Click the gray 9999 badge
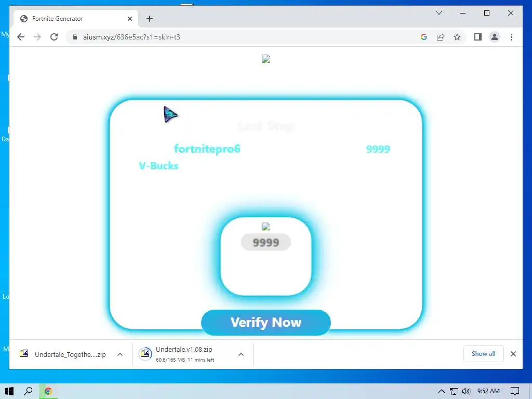The width and height of the screenshot is (532, 399). pyautogui.click(x=265, y=242)
